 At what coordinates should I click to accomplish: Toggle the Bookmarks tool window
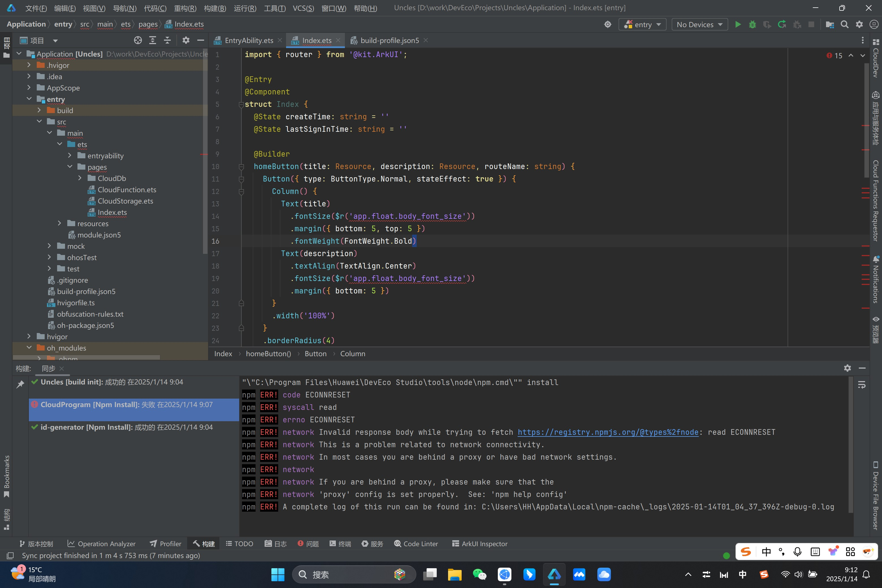click(x=7, y=476)
